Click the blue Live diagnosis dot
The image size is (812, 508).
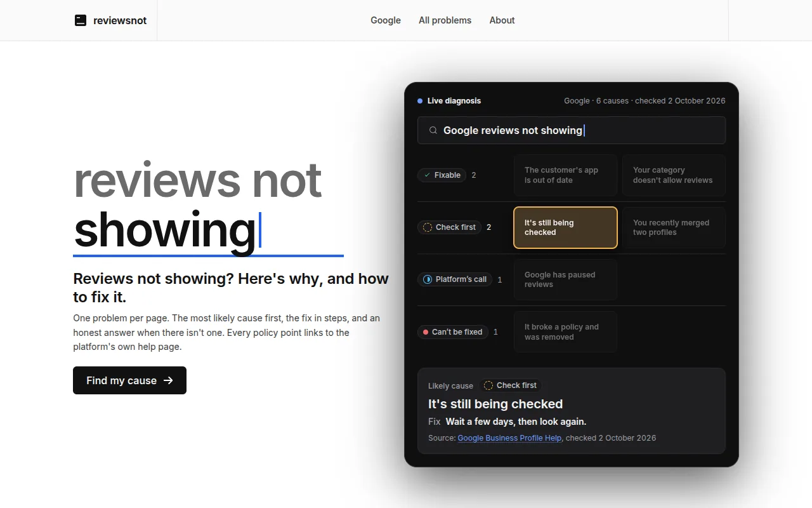click(x=420, y=101)
